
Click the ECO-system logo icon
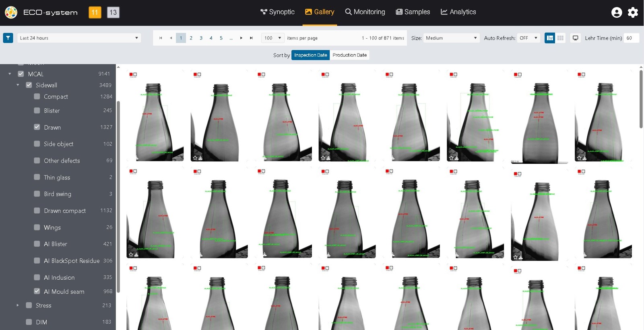coord(11,12)
